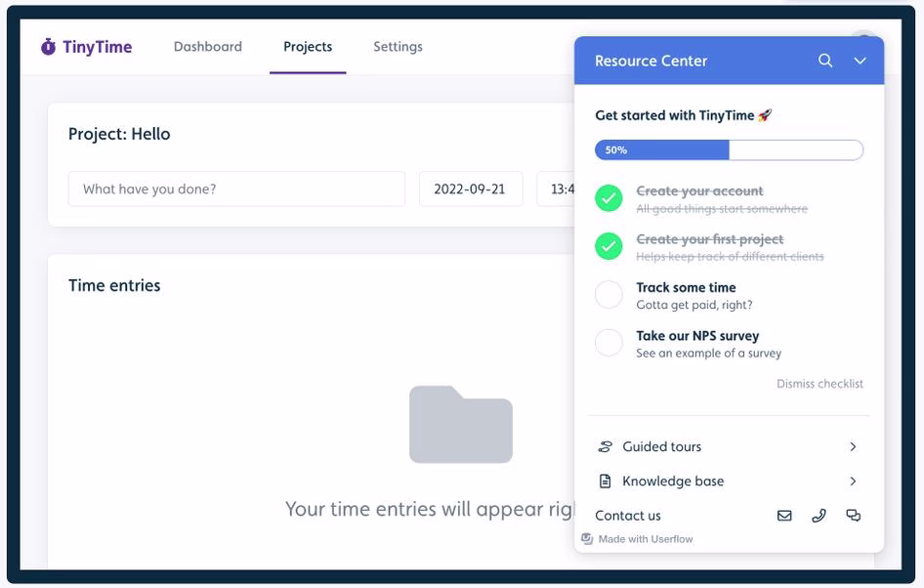
Task: Switch to the Projects tab
Action: tap(308, 47)
